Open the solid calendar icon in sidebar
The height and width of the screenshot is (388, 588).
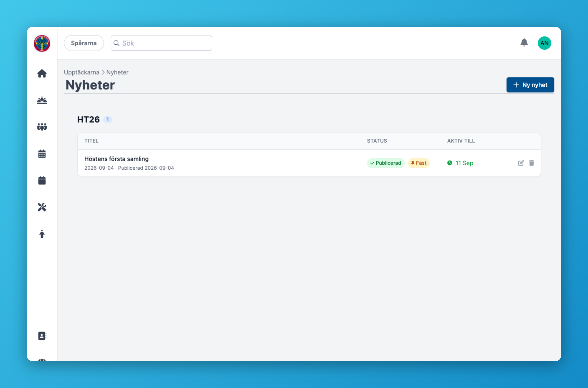(42, 181)
